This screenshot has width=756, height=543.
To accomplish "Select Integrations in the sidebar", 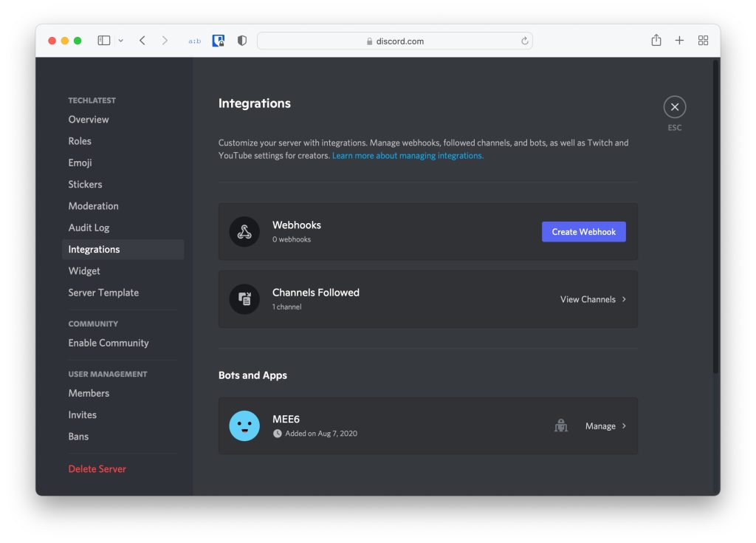I will click(123, 250).
